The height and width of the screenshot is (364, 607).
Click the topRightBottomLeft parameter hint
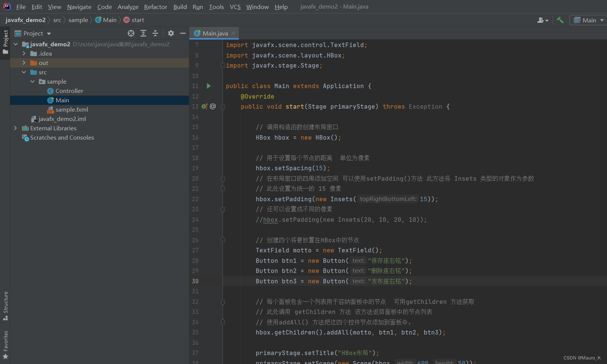coord(388,199)
